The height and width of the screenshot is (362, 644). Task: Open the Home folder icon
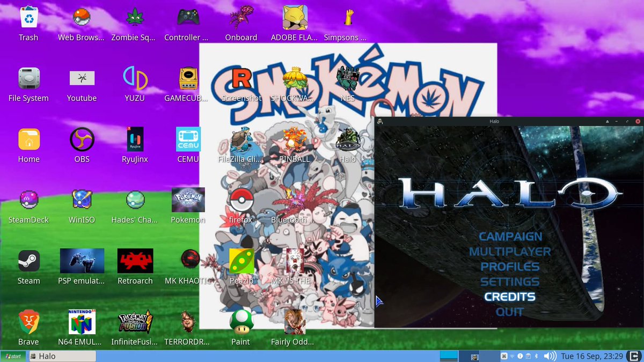28,139
